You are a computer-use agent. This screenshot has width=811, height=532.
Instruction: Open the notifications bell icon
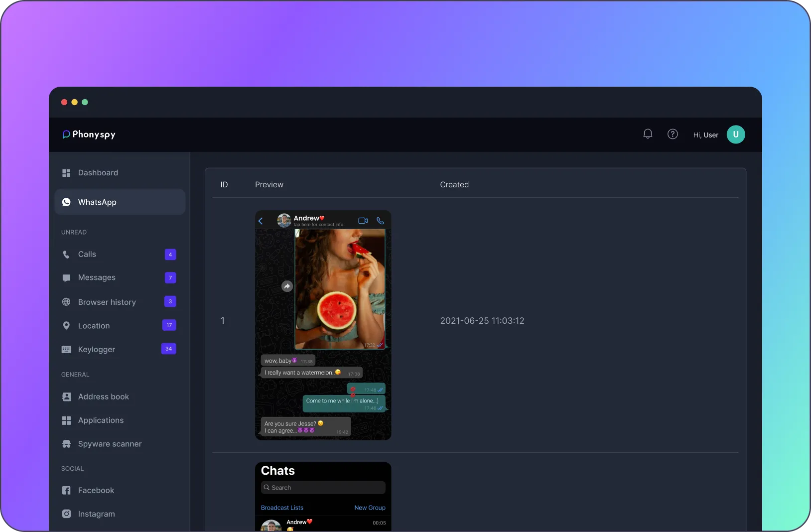[648, 134]
